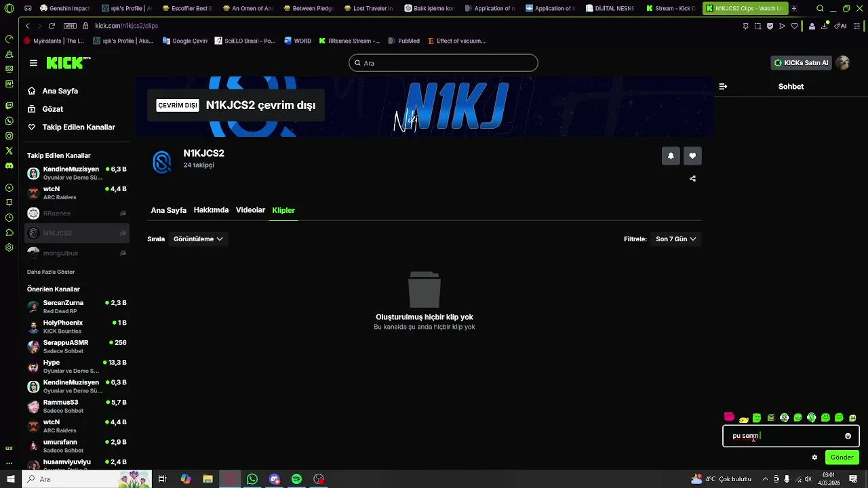The width and height of the screenshot is (868, 488).
Task: Switch to the Genshin Impact browser tab
Action: click(x=65, y=8)
